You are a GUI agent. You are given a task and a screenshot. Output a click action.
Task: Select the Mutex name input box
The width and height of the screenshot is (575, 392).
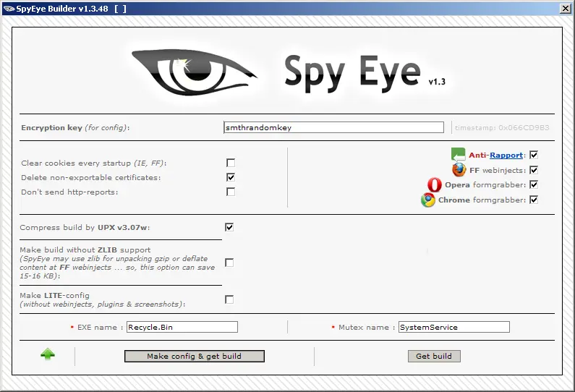453,327
